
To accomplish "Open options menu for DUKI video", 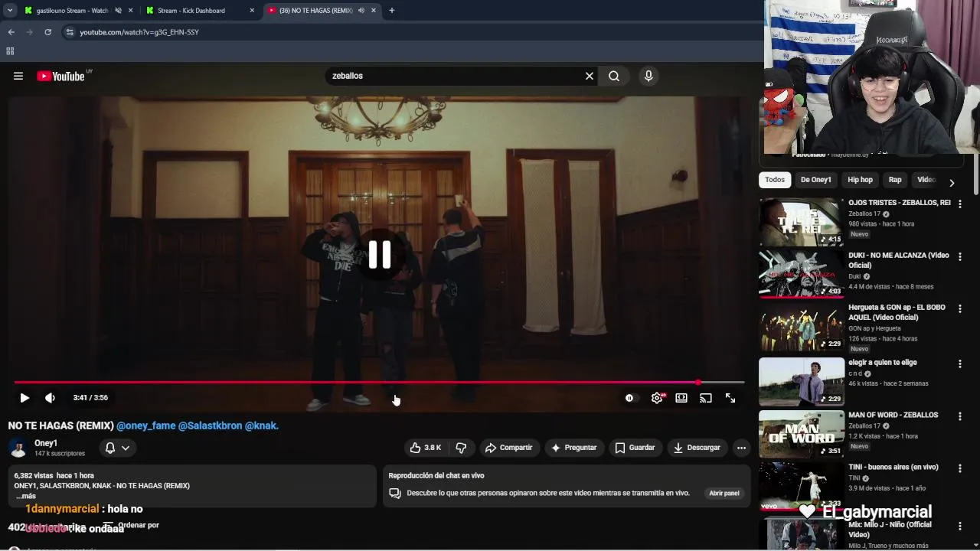I will pos(959,256).
